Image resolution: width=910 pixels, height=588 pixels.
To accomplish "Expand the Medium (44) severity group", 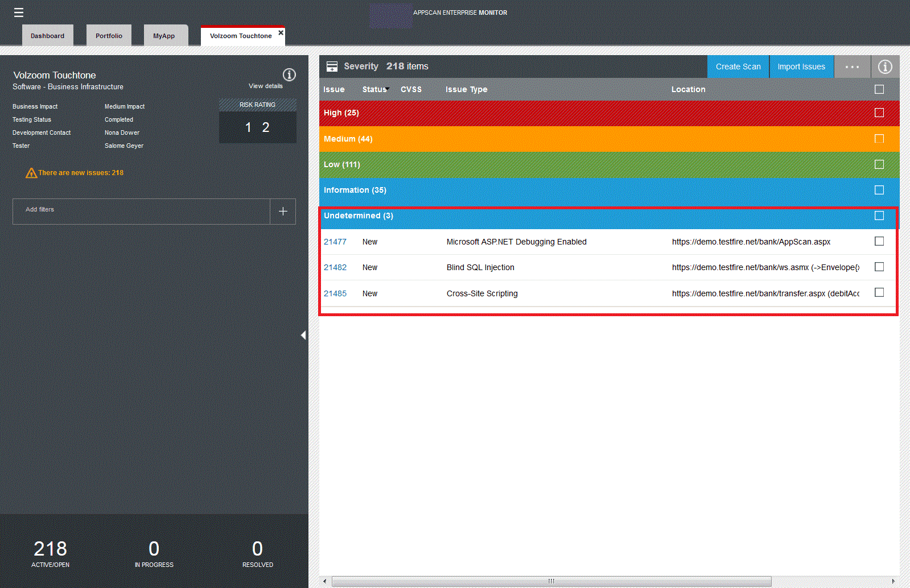I will (348, 139).
